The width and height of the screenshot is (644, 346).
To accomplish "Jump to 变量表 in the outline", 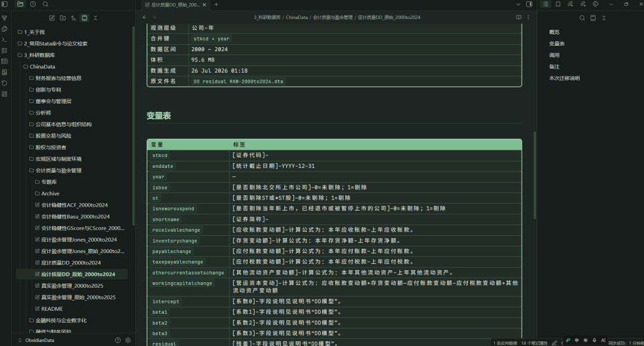I will point(556,43).
